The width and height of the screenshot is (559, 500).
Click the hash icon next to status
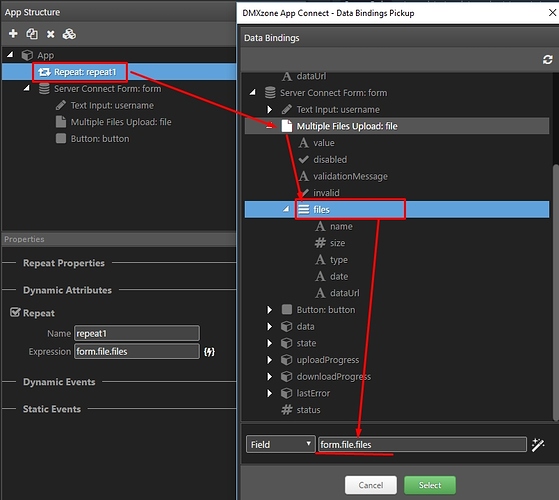click(x=287, y=409)
